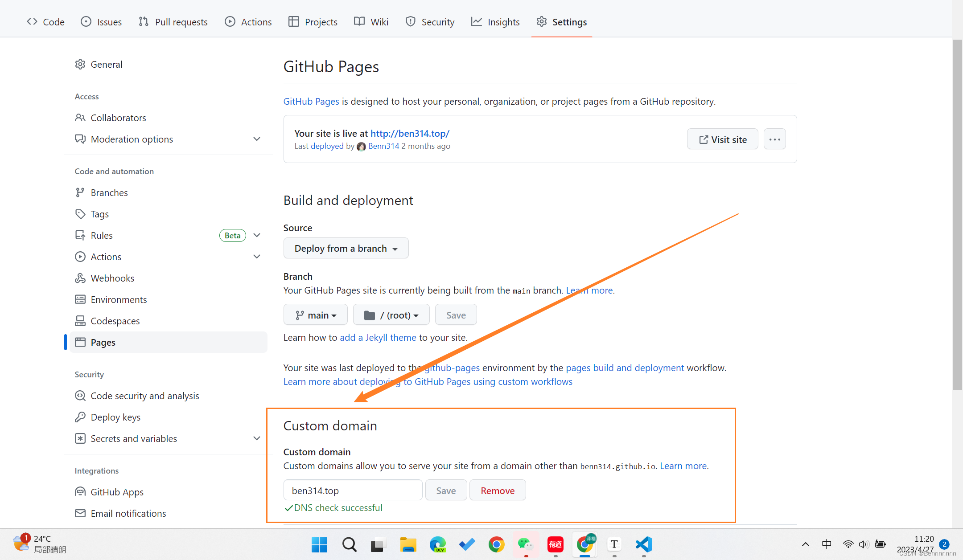Open the main branch selector dropdown
The image size is (963, 560).
(x=316, y=315)
